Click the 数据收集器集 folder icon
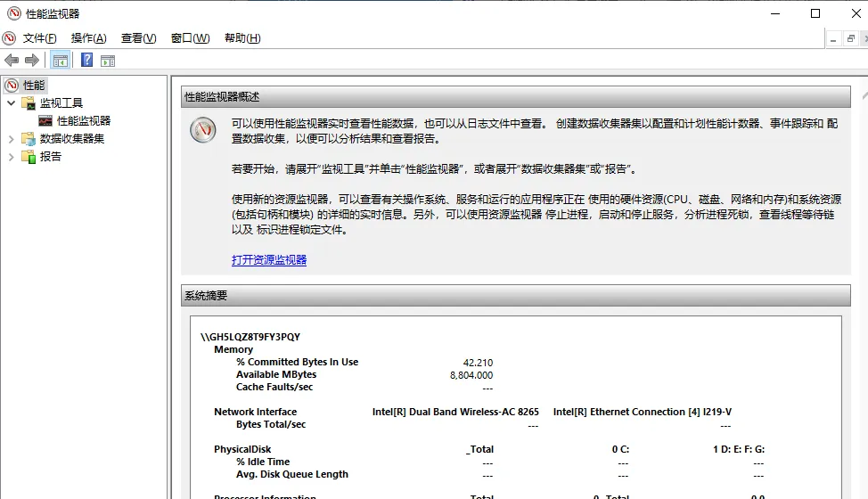Image resolution: width=868 pixels, height=499 pixels. 29,138
